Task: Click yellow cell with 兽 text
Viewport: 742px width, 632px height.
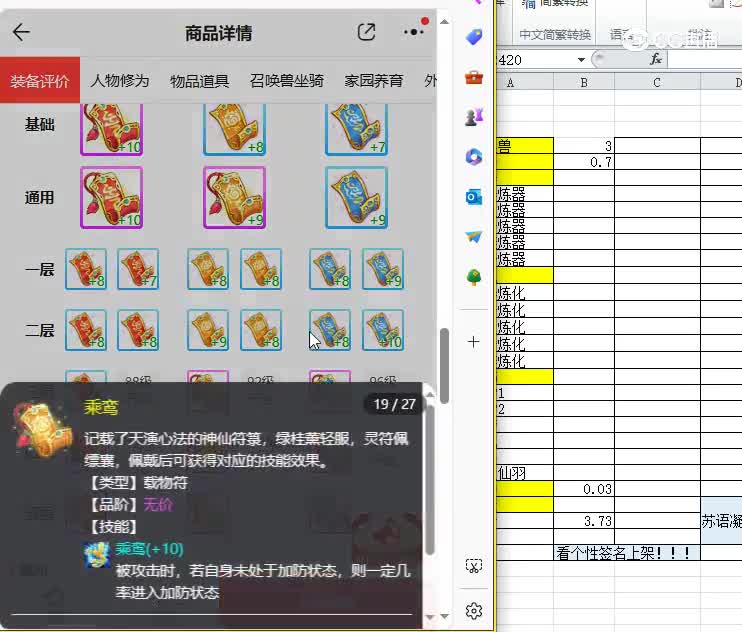Action: pyautogui.click(x=525, y=145)
